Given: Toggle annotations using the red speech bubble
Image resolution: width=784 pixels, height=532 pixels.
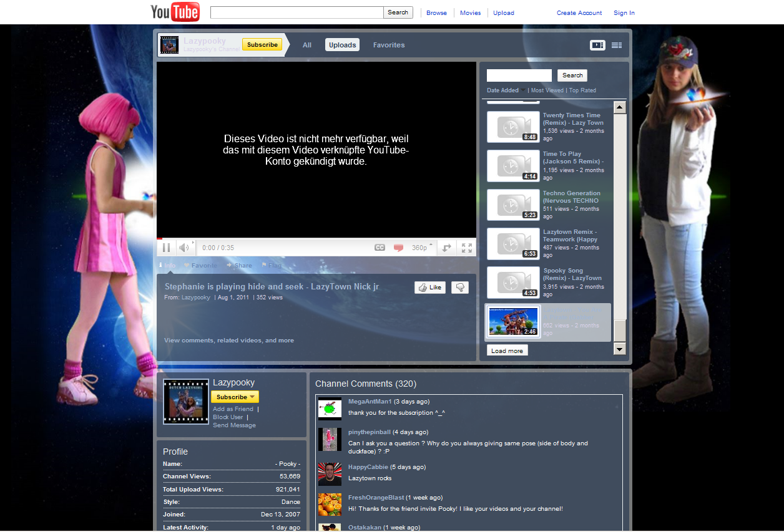Looking at the screenshot, I should (398, 248).
